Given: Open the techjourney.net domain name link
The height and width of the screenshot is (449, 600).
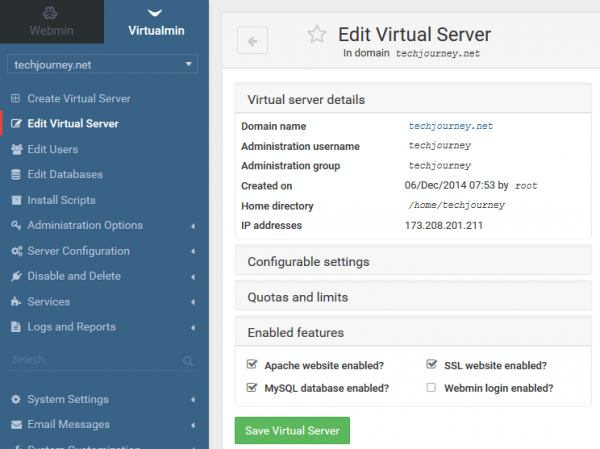Looking at the screenshot, I should [451, 126].
